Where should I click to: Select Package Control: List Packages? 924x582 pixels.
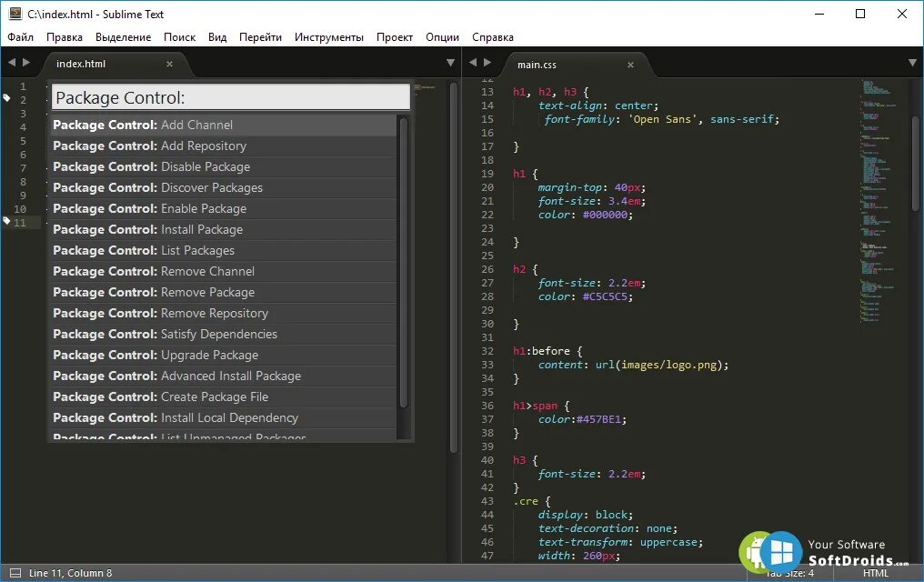click(x=224, y=250)
